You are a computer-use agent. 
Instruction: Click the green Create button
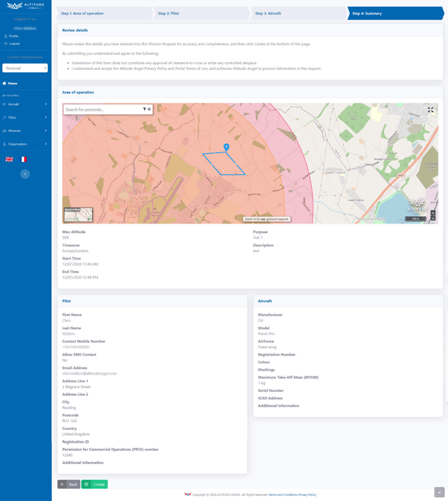95,484
